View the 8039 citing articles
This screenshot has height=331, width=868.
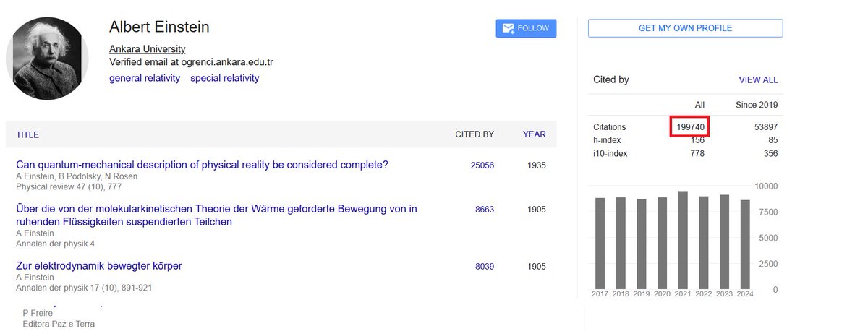pos(485,267)
